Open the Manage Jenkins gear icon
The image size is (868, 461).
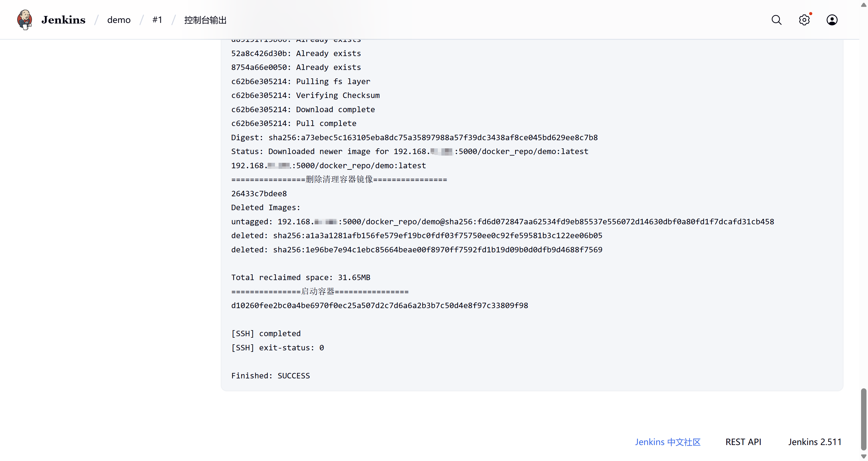pos(804,20)
